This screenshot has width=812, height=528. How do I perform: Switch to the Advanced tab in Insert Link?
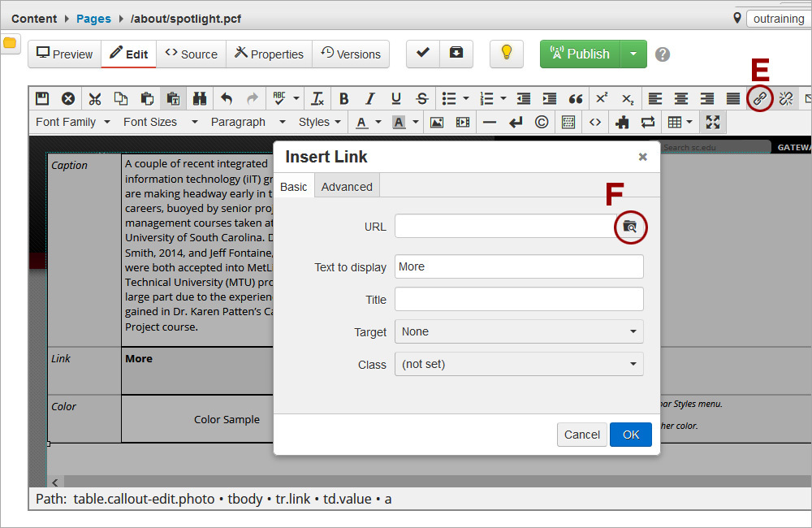347,187
